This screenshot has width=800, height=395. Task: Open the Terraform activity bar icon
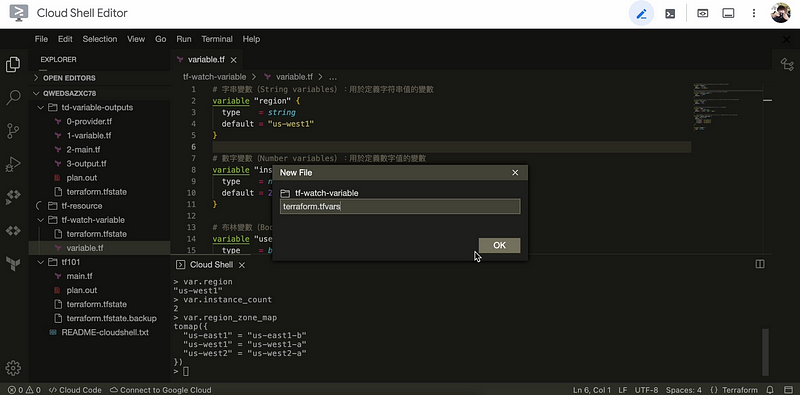(13, 264)
